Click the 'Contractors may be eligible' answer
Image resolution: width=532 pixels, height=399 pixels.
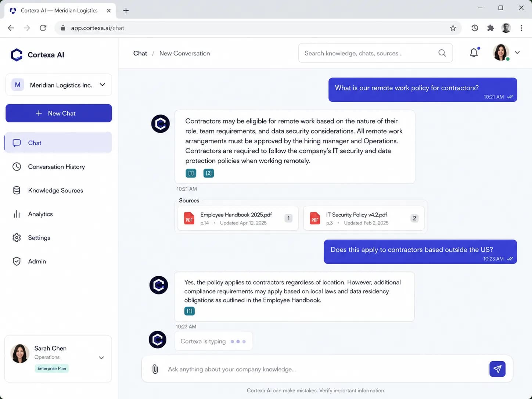(x=295, y=147)
